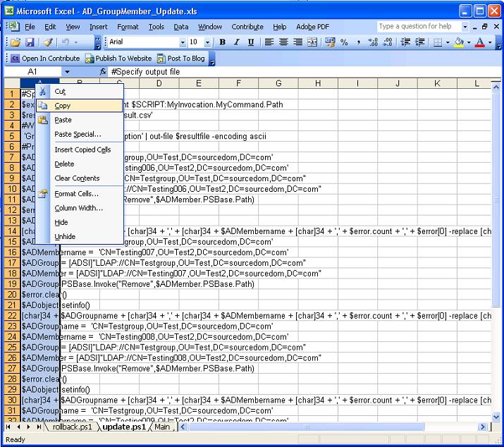Click the Open In Contribute button
The image size is (504, 447).
coord(50,59)
